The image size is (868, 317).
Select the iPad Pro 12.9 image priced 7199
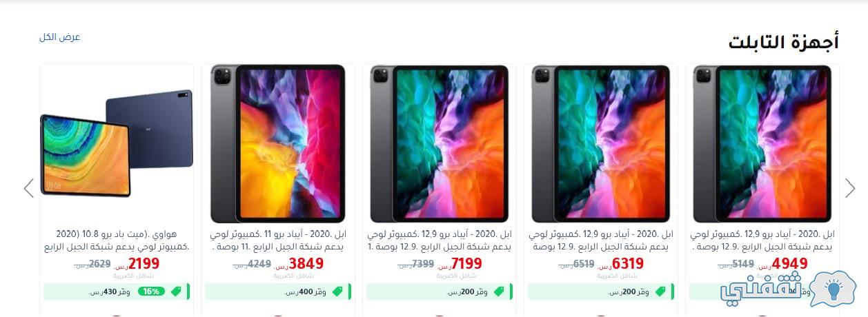439,143
